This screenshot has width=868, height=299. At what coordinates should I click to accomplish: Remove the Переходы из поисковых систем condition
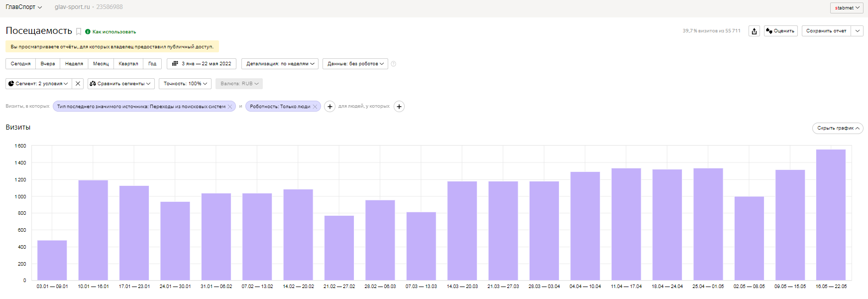(230, 107)
